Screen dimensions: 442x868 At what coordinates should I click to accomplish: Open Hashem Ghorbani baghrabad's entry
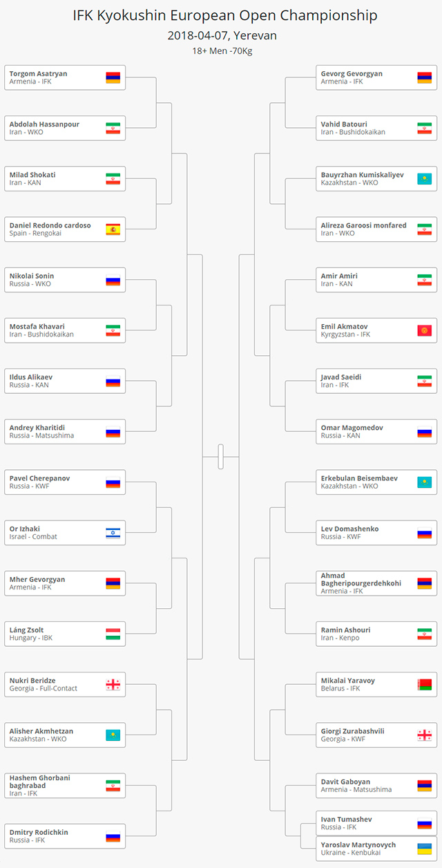(65, 785)
